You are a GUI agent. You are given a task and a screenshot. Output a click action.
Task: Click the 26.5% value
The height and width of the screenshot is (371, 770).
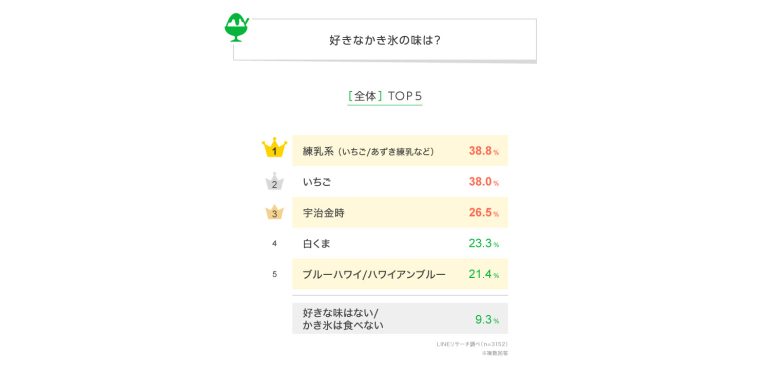coord(484,213)
